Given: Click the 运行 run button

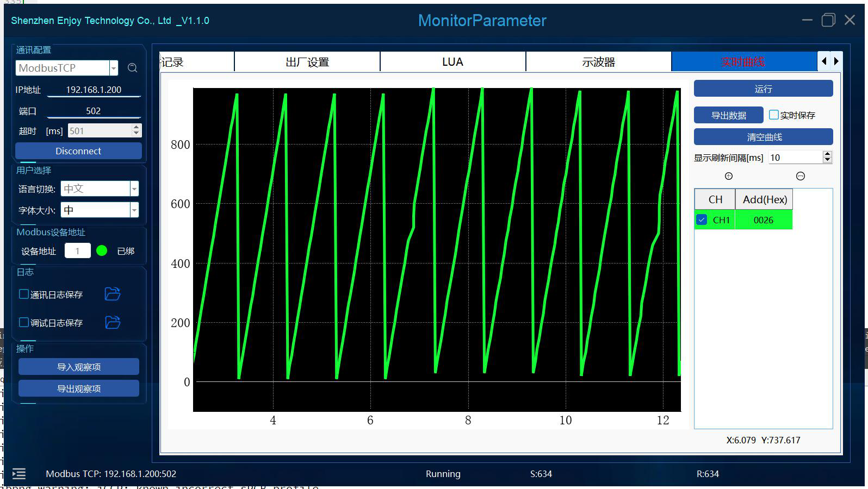Looking at the screenshot, I should click(x=763, y=89).
